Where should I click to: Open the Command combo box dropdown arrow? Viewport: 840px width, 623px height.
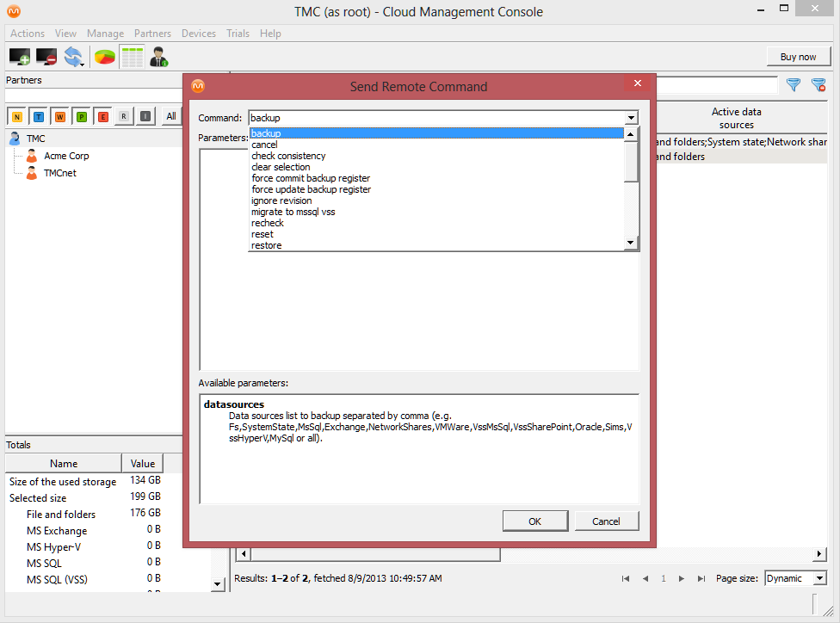point(631,118)
